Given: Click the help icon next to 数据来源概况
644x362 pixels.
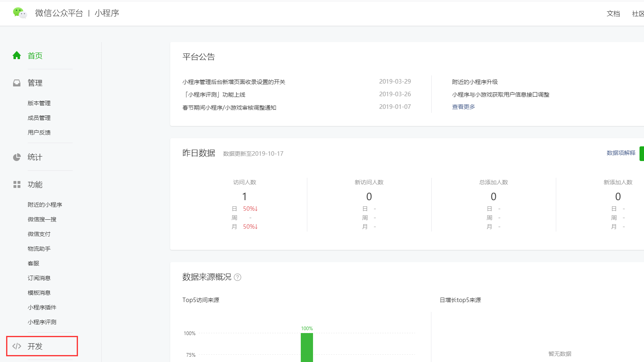Looking at the screenshot, I should [x=238, y=277].
